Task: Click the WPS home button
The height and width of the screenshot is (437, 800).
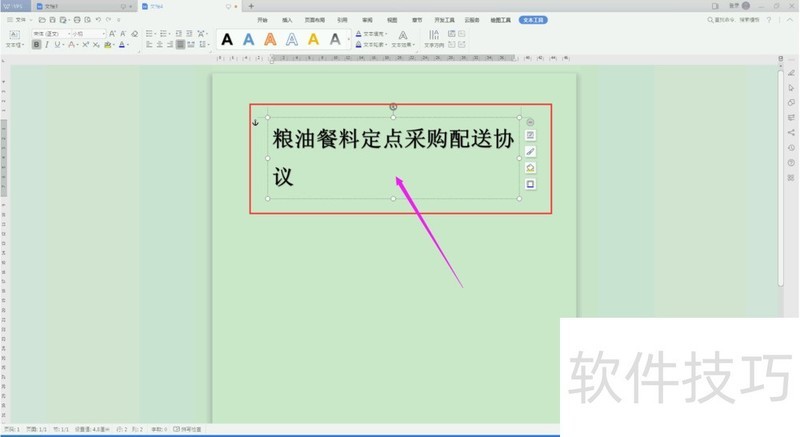Action: coord(15,6)
